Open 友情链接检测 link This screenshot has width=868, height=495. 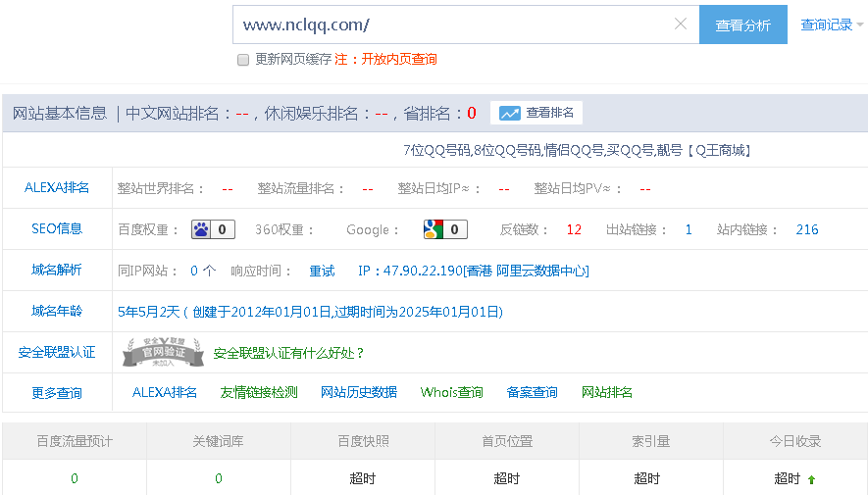click(x=259, y=393)
